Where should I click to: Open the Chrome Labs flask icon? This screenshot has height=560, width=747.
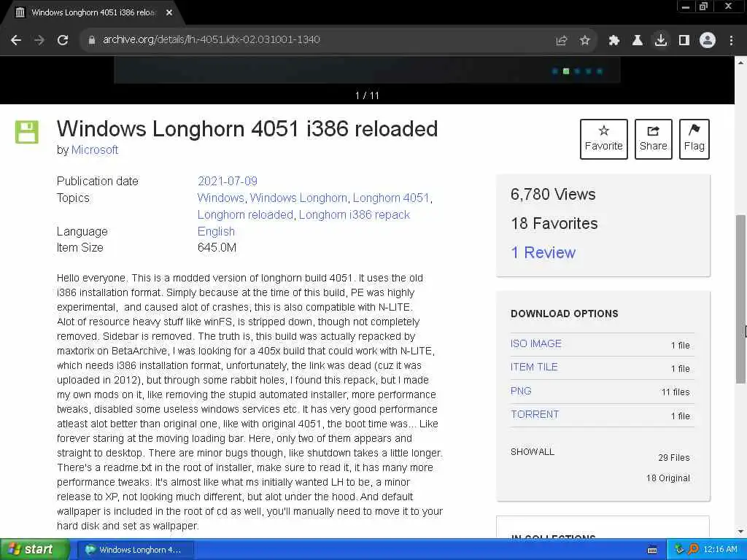[x=637, y=40]
